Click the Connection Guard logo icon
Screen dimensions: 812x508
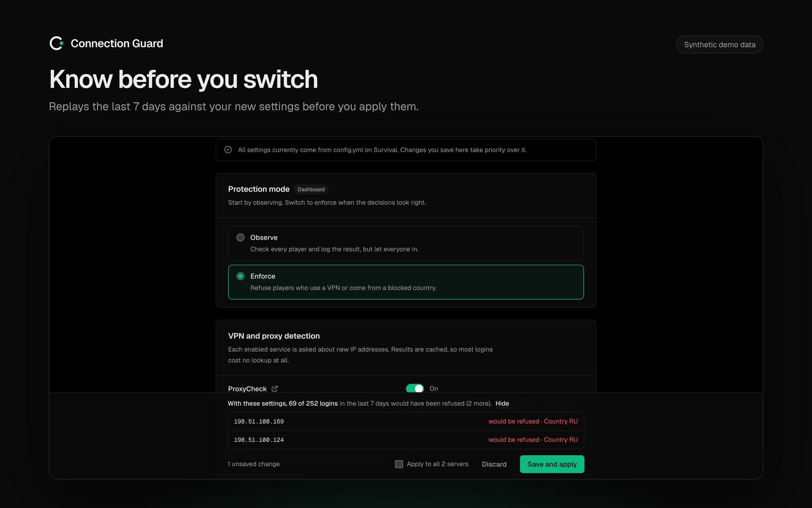[x=56, y=43]
